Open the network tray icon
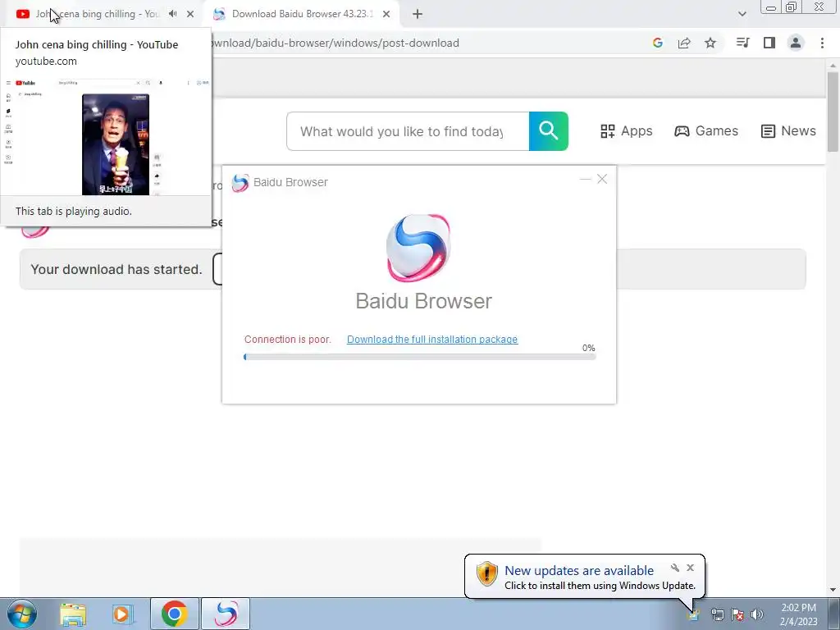840x630 pixels. [x=717, y=614]
